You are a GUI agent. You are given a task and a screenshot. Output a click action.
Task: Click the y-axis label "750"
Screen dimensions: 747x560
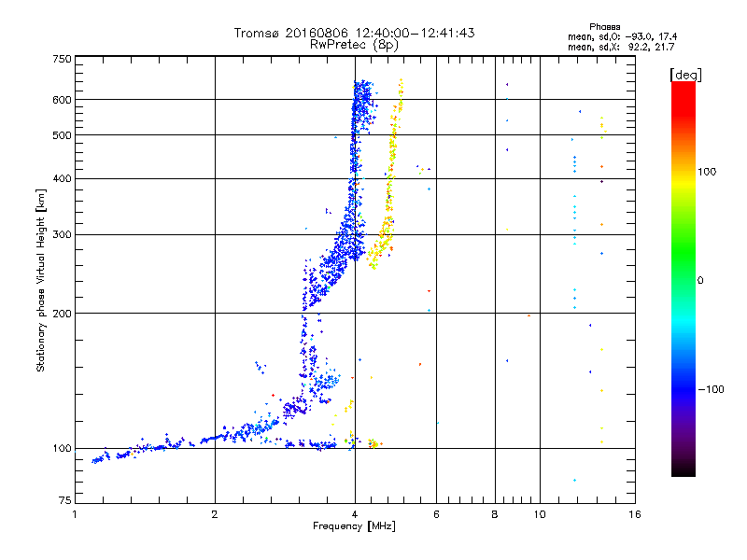(x=62, y=59)
